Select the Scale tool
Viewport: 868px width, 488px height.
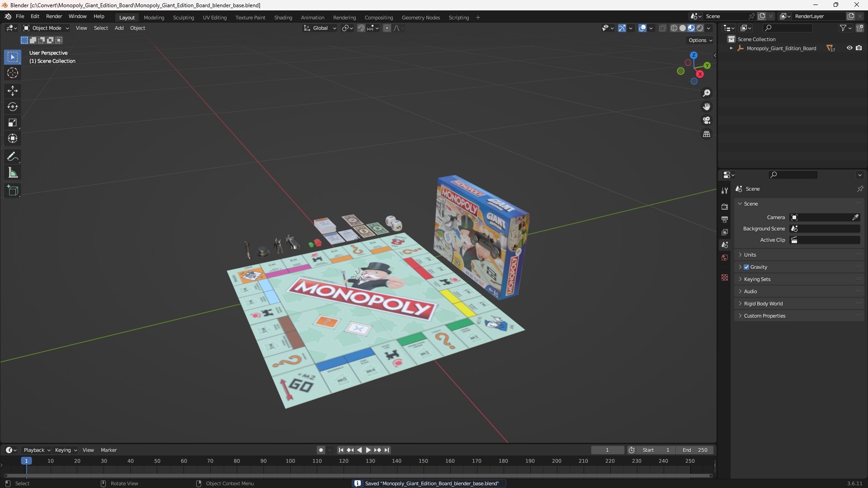pos(13,122)
